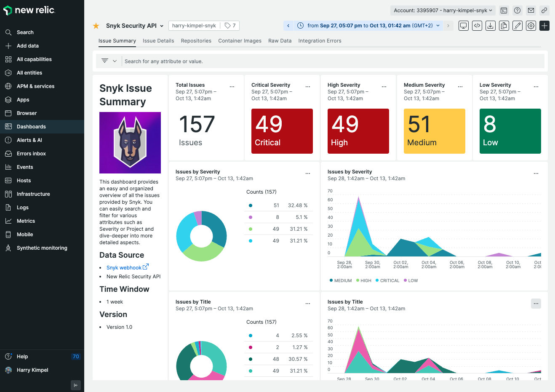Open the Account 3395907 dropdown
Screen dimensions: 555x392
tap(443, 11)
